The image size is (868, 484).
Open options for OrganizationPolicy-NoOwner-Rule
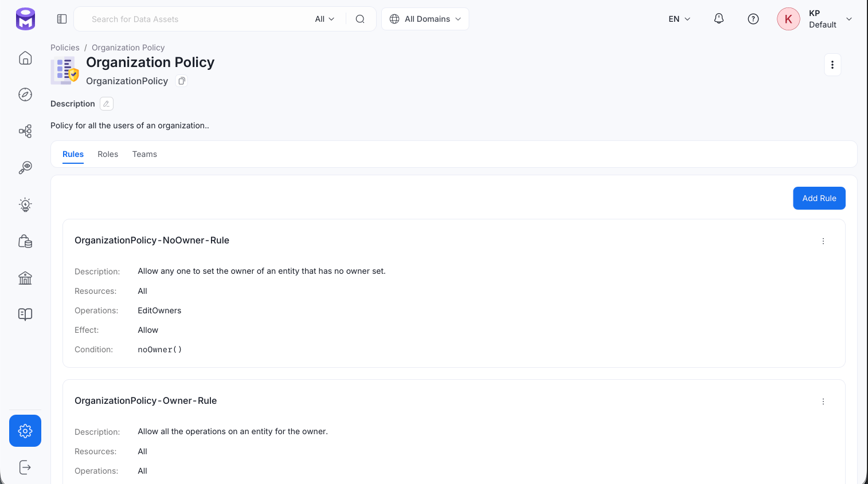pos(823,241)
